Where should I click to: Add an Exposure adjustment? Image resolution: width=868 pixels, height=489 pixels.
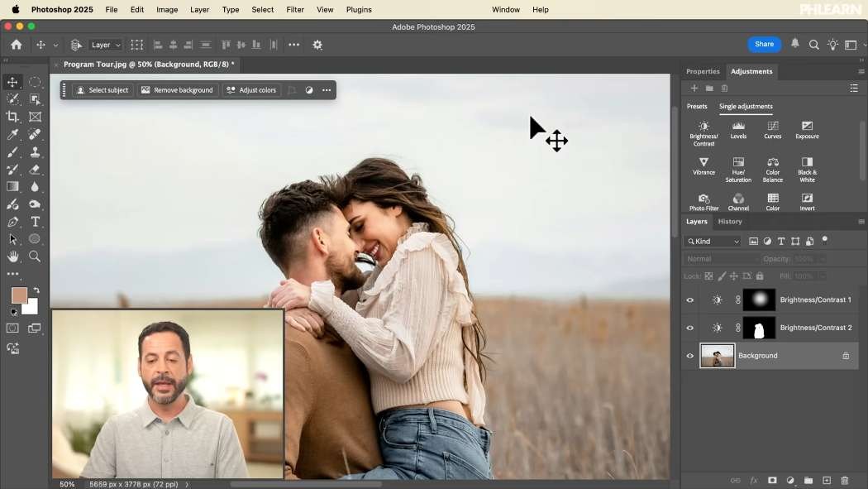807,130
